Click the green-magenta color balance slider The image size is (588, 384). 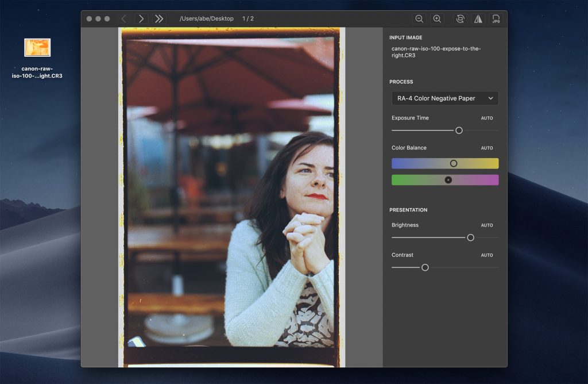click(445, 180)
